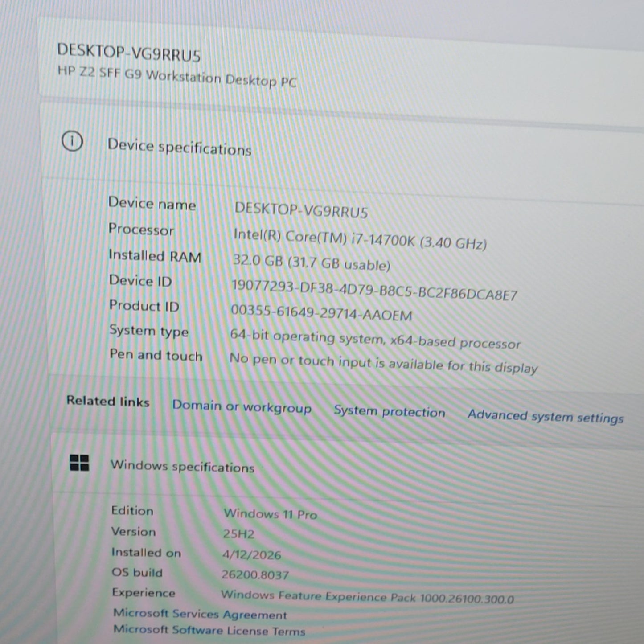The image size is (644, 644).
Task: Click the Device specifications info icon
Action: (72, 142)
